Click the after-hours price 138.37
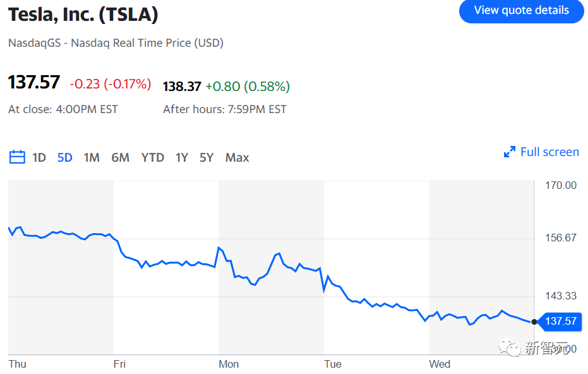Image resolution: width=588 pixels, height=374 pixels. pos(182,87)
